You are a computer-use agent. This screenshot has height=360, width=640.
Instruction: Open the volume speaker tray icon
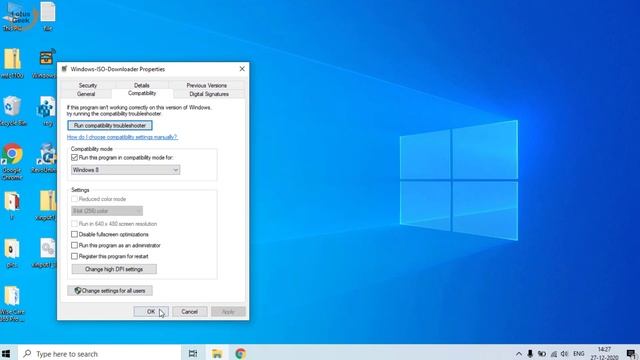point(564,354)
